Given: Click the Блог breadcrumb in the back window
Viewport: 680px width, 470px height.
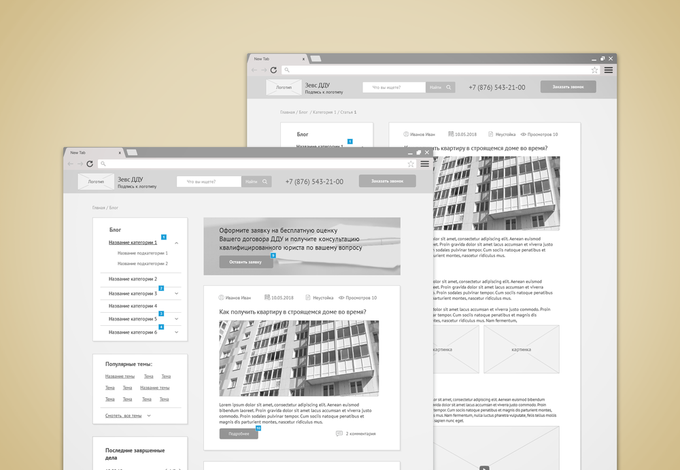Looking at the screenshot, I should pos(303,112).
